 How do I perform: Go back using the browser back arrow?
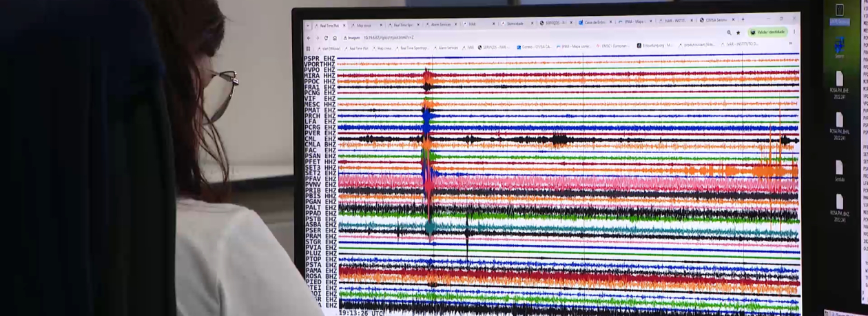[309, 38]
